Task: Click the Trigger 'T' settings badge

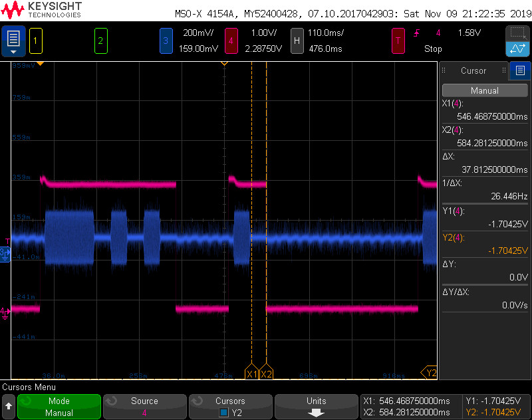Action: 398,41
